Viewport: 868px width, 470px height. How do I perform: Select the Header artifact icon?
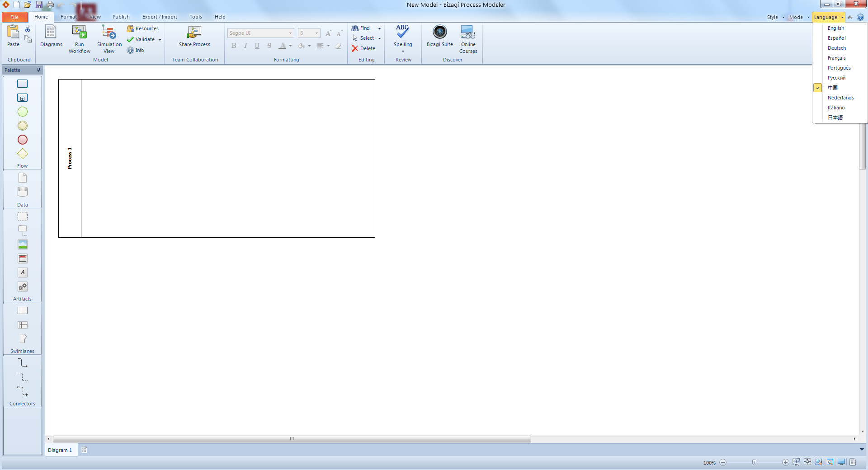point(22,258)
